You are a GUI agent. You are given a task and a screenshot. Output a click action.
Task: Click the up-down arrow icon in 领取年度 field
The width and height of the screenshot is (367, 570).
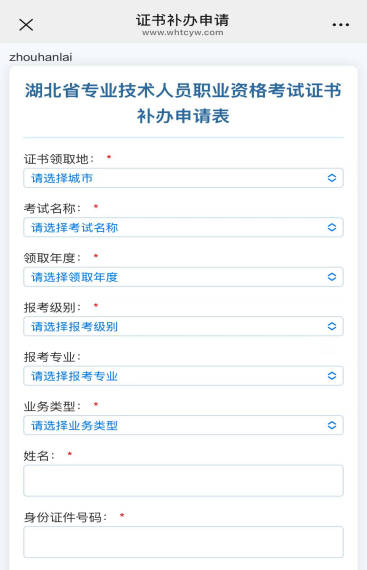coord(332,277)
